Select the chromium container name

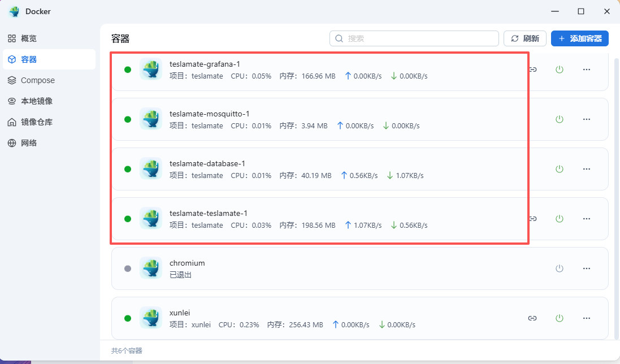[x=187, y=263]
